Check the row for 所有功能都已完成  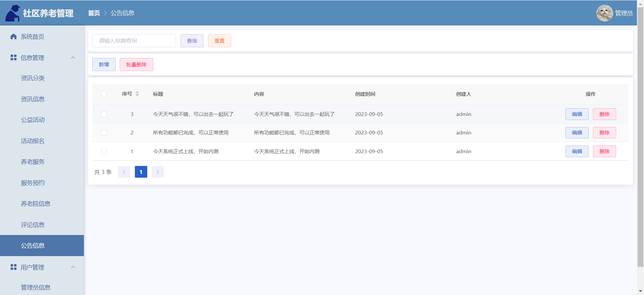104,133
